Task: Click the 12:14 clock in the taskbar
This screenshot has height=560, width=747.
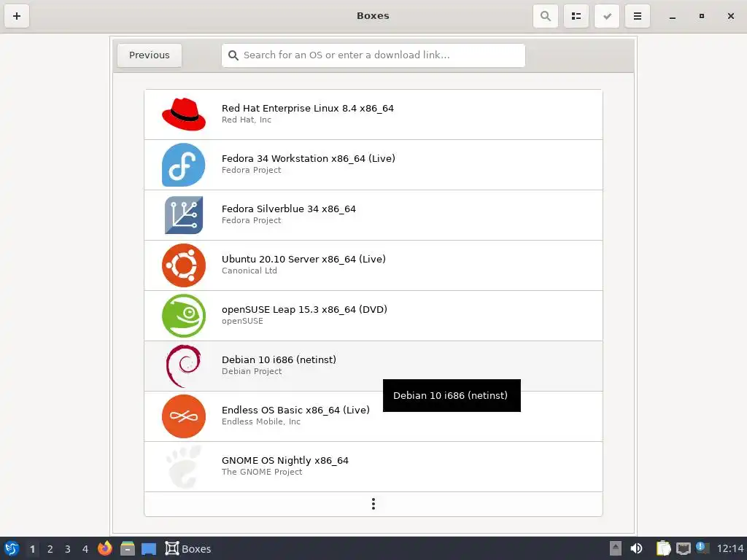Action: click(729, 549)
